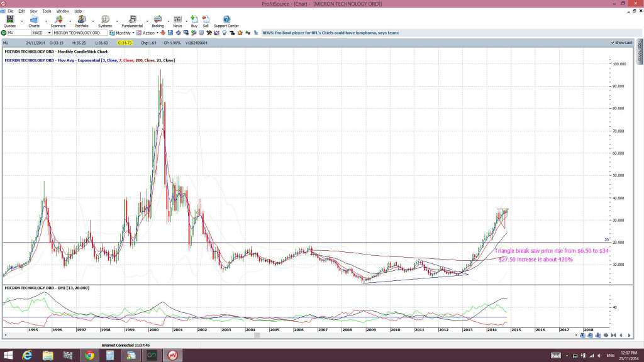Click the mini chart icon next to hammer

coord(216,33)
